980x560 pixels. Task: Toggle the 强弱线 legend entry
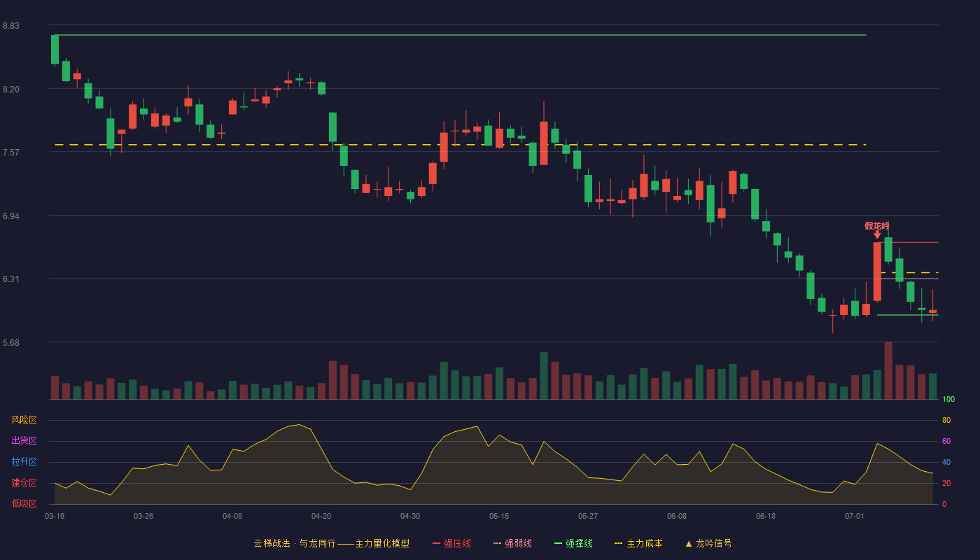[512, 543]
